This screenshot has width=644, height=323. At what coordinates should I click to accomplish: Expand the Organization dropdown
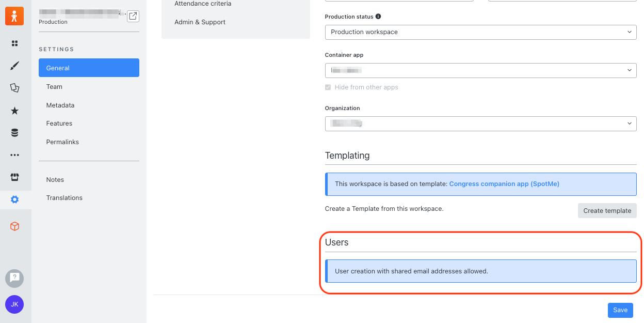click(x=480, y=124)
